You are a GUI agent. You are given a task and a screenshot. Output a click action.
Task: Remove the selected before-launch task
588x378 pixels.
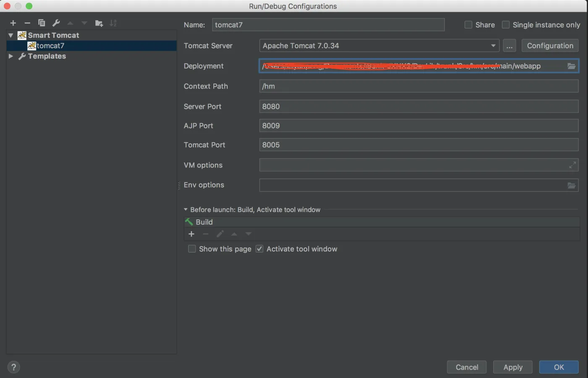[206, 234]
